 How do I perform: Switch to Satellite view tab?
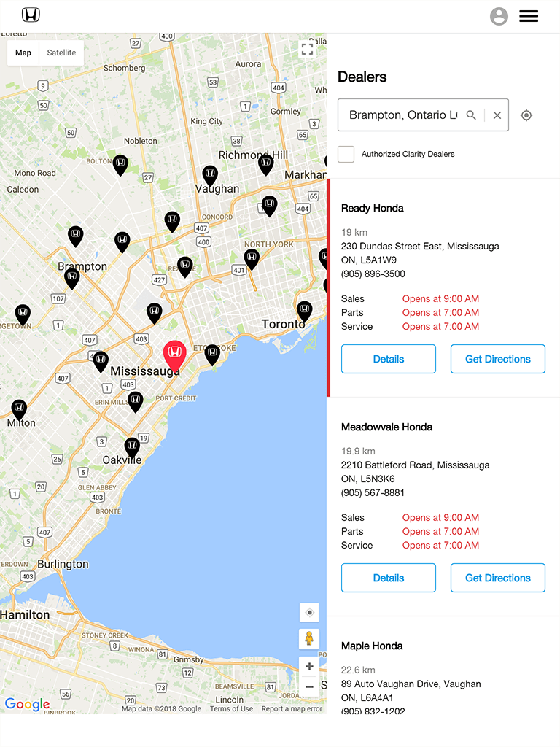pyautogui.click(x=61, y=53)
